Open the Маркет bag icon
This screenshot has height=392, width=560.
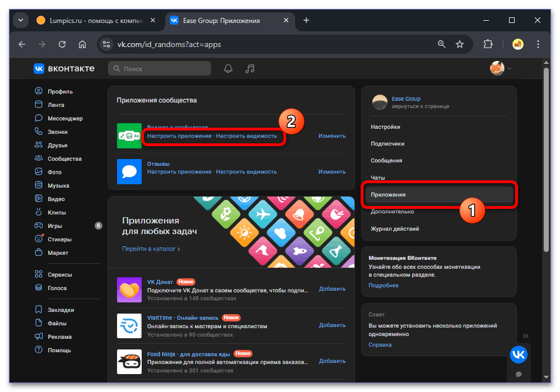(39, 253)
